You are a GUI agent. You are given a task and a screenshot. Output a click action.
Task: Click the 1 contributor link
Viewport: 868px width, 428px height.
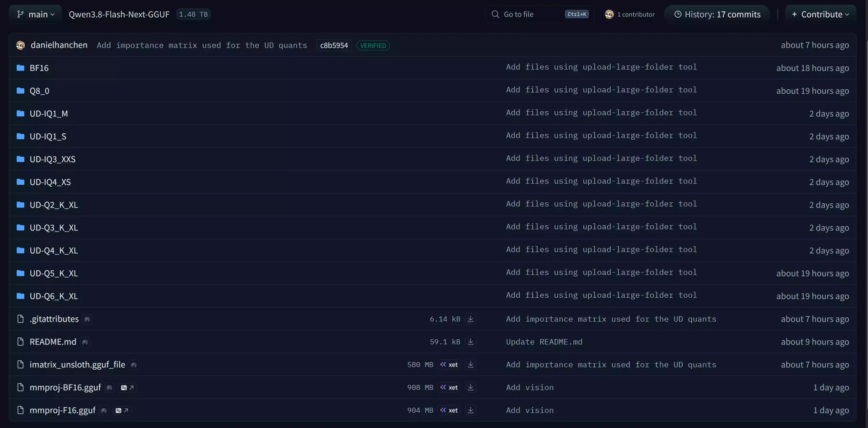point(630,14)
